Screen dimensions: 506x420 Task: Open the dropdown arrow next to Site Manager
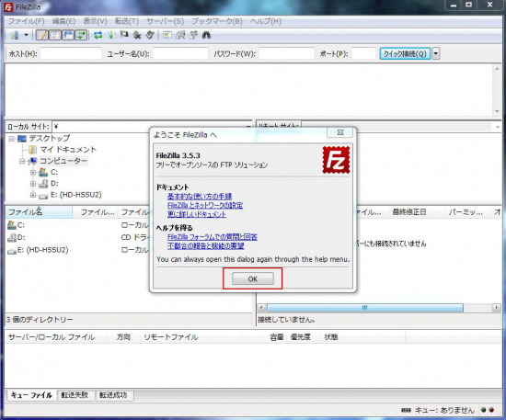coord(26,35)
